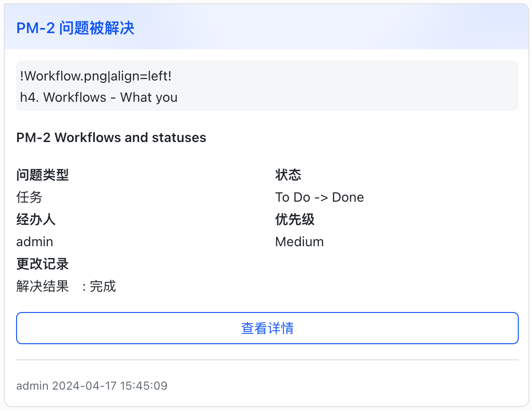Viewport: 532px width, 410px height.
Task: Select the 'h4. Workflows - What you' text
Action: (98, 98)
